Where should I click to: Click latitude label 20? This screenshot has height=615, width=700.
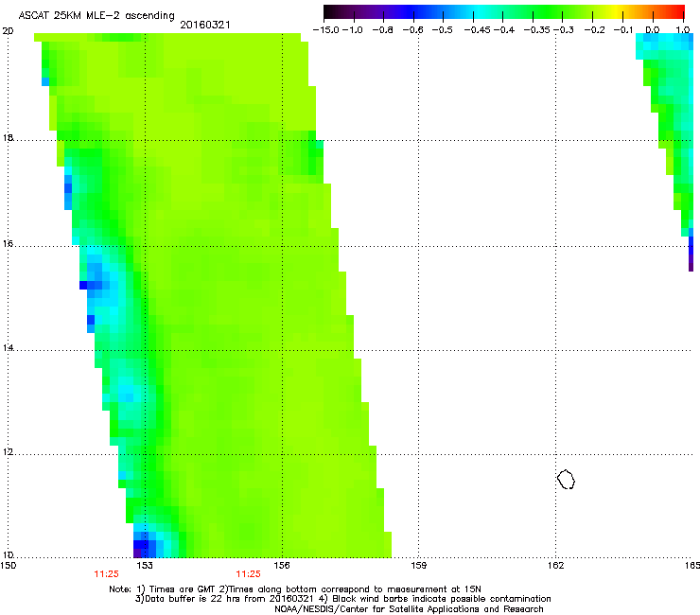pyautogui.click(x=8, y=31)
